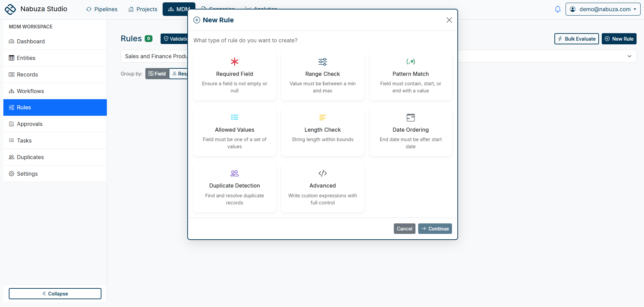Click the Allowed Values list icon
The height and width of the screenshot is (307, 644).
coord(234,117)
